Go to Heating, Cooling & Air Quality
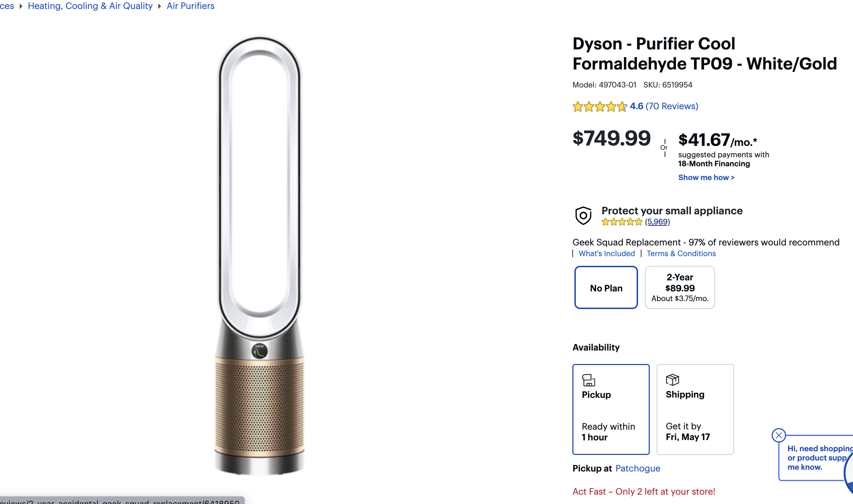853x504 pixels. click(90, 6)
